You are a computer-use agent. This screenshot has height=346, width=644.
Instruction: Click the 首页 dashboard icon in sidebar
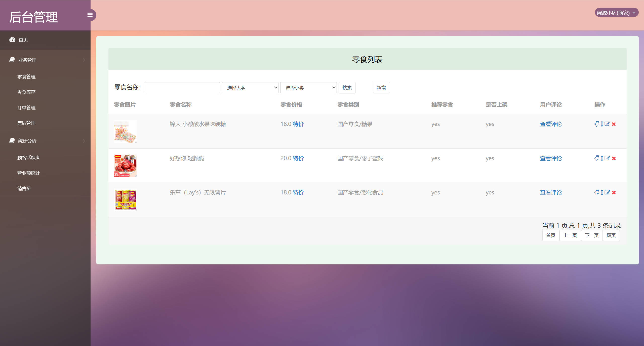[12, 40]
